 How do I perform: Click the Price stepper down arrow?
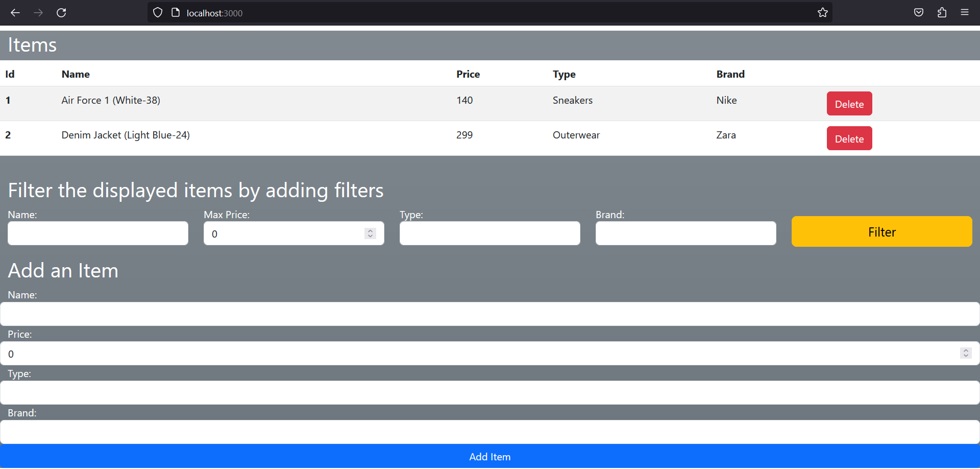point(966,356)
